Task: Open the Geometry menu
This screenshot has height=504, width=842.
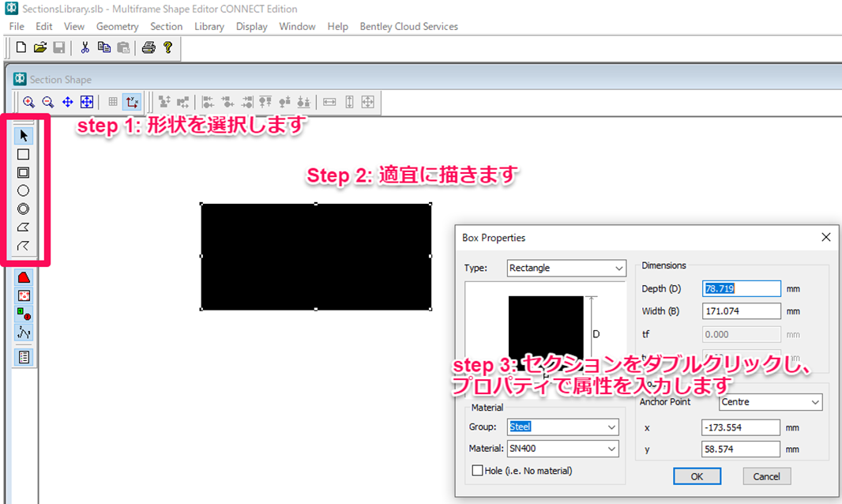Action: coord(117,26)
